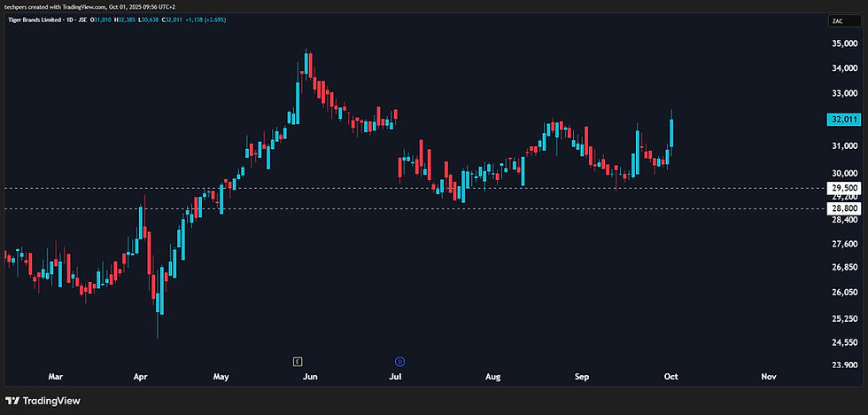
Task: Click the 26,850 price axis label
Action: (x=845, y=268)
